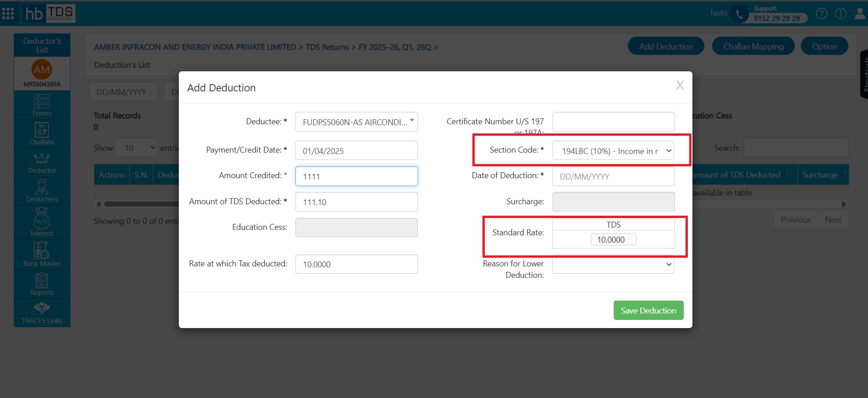Click the Surcharge field in dialog
The image size is (868, 398).
613,202
